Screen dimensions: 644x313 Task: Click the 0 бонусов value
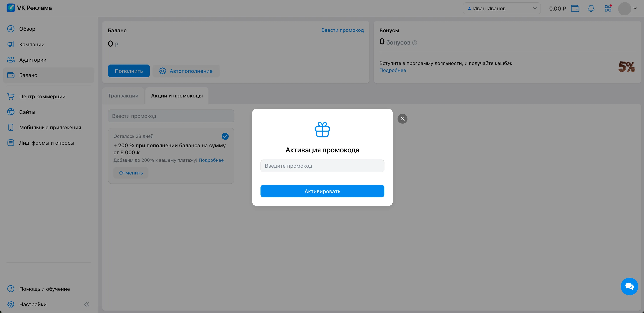[x=395, y=42]
